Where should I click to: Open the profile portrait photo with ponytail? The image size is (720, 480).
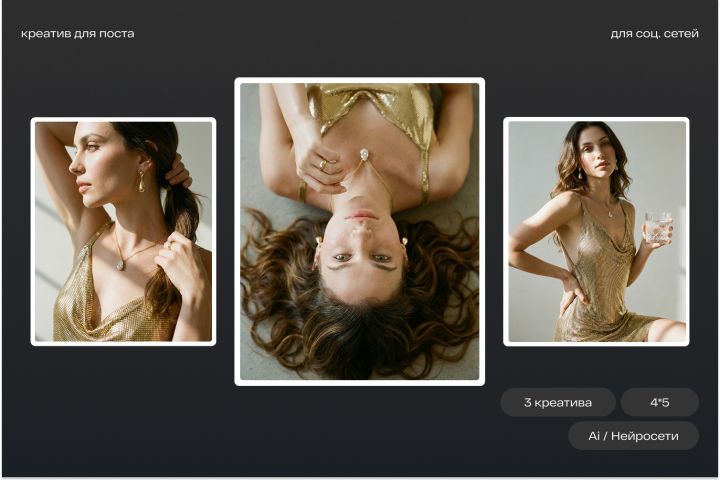click(x=124, y=232)
